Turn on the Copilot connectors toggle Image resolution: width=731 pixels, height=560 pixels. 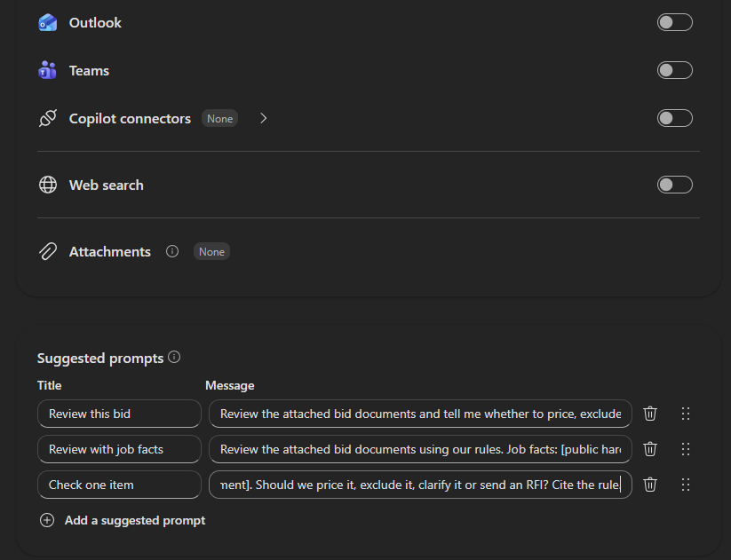pos(674,118)
